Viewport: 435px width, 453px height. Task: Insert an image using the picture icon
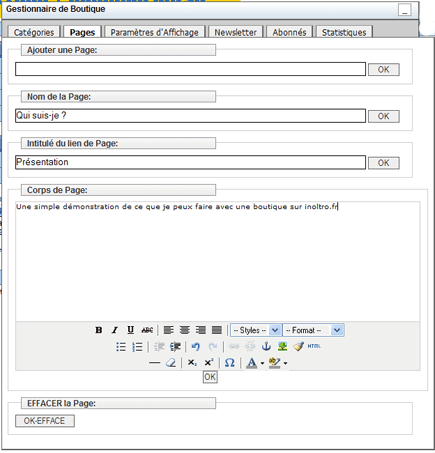point(282,346)
